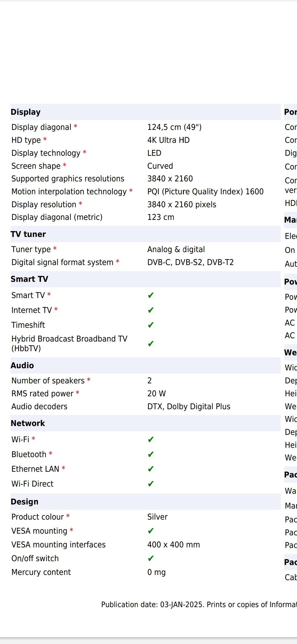The width and height of the screenshot is (297, 644).
Task: Click the 4K Ultra HD value
Action: pos(168,140)
